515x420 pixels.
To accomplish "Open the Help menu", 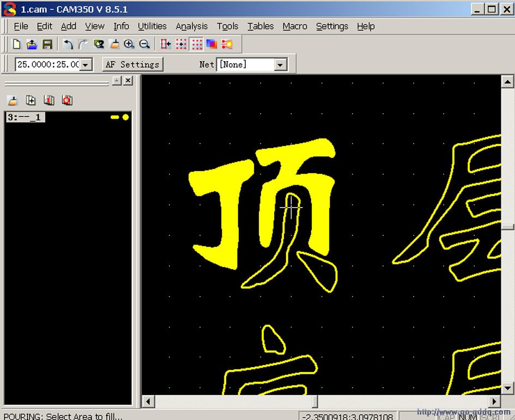I will coord(366,26).
